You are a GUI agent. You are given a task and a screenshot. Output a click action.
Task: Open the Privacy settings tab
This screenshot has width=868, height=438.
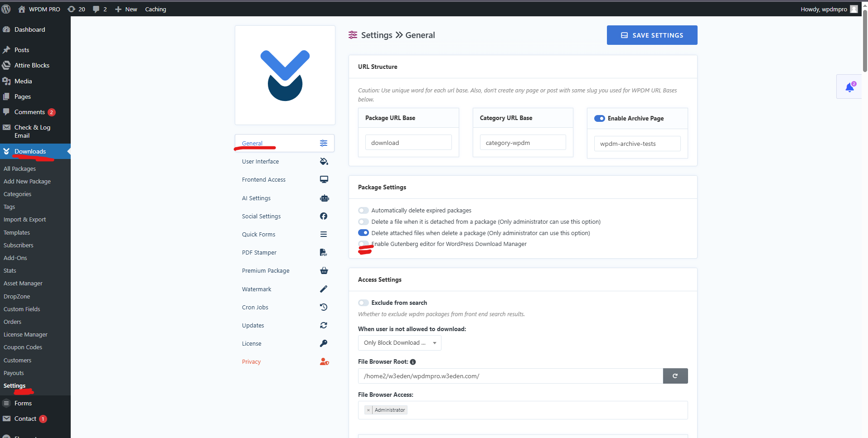(x=285, y=361)
